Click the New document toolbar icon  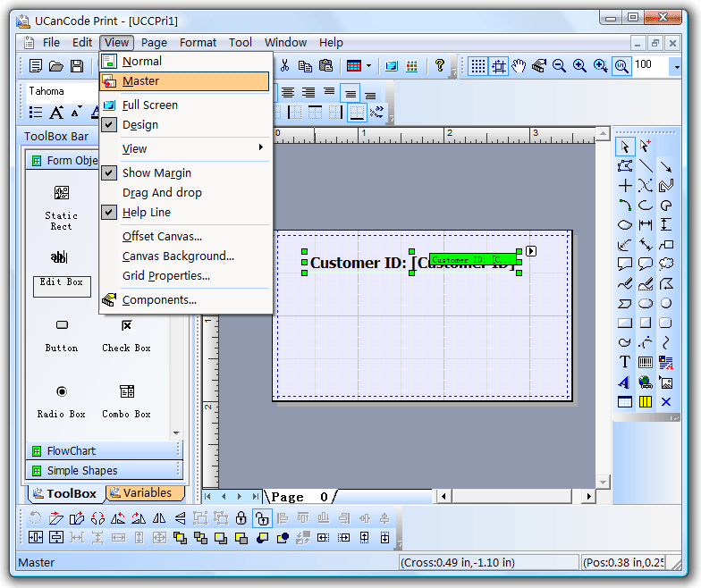[36, 66]
